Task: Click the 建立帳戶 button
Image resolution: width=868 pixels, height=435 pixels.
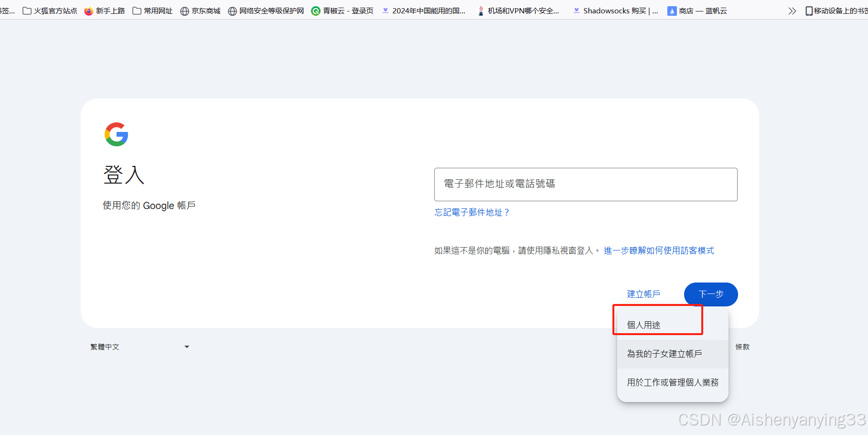Action: click(x=643, y=294)
